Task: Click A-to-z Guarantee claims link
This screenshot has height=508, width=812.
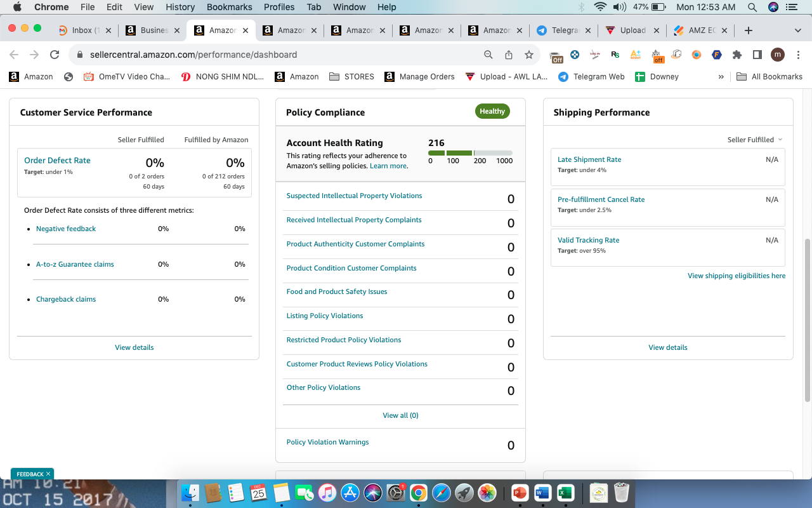Action: (x=75, y=264)
